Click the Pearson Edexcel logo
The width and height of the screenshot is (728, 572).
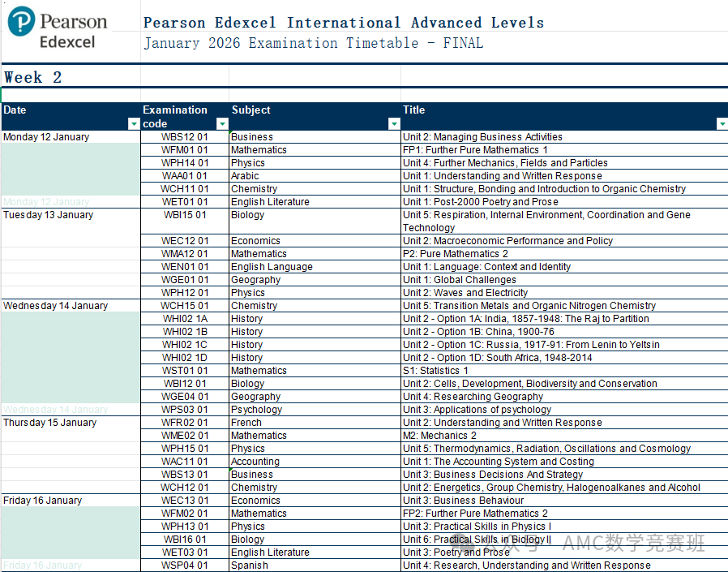pos(57,30)
